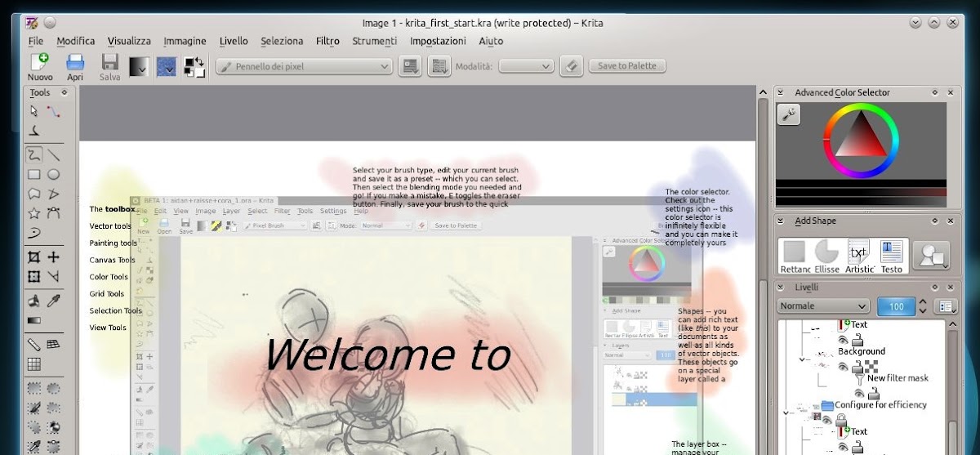The image size is (980, 455).
Task: Select the elliptical selection tool
Action: click(x=53, y=389)
